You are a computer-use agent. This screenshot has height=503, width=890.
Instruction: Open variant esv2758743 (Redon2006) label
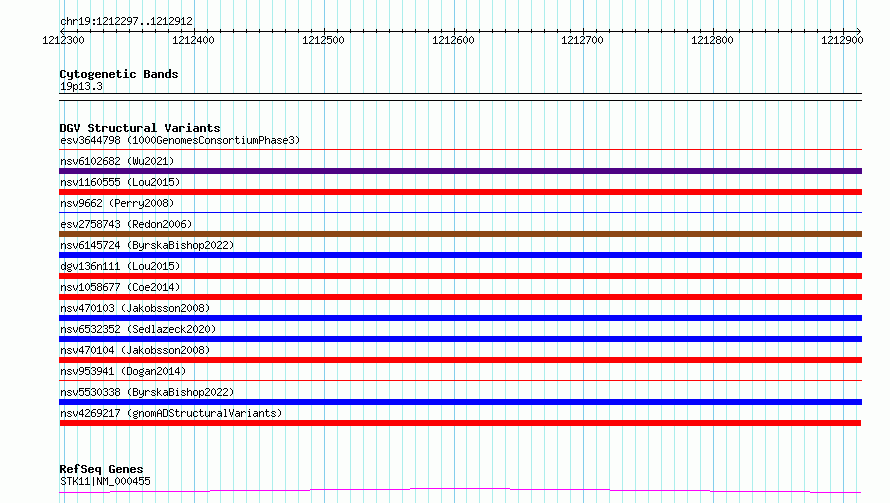pos(126,224)
